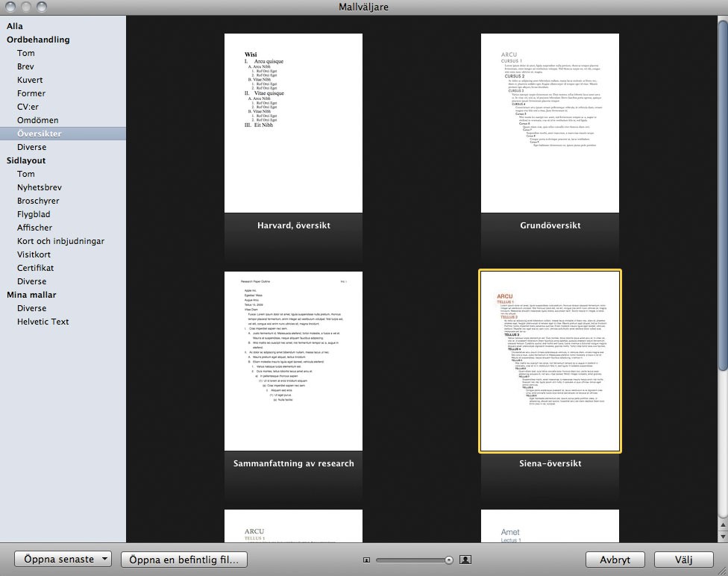Screen dimensions: 728x576
Task: Select the Kuvert template category
Action: coord(30,80)
